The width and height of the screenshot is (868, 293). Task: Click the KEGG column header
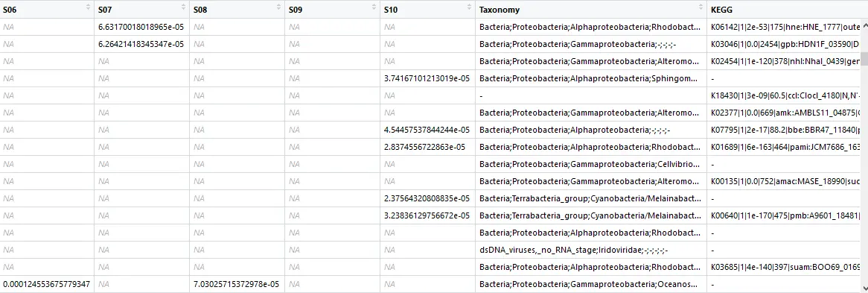[x=785, y=10]
